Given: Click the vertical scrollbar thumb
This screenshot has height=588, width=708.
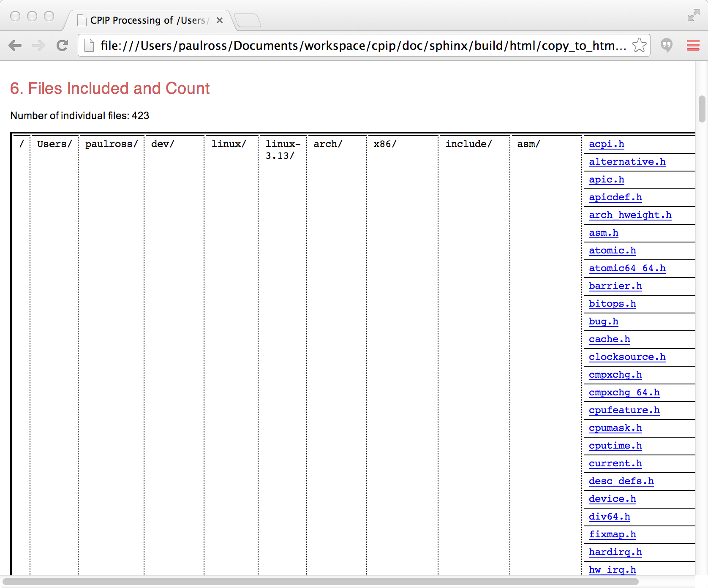Looking at the screenshot, I should 702,109.
